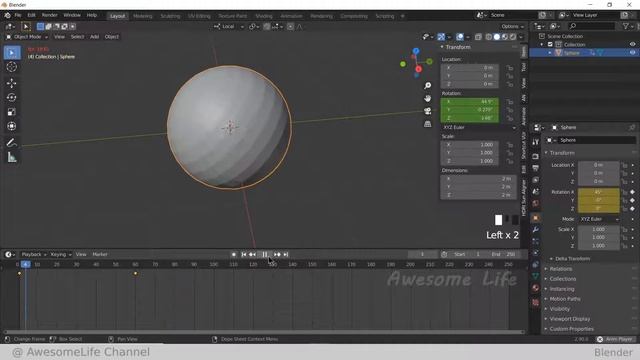Viewport: 640px width, 360px height.
Task: Open the Local transform orientation dropdown
Action: [x=229, y=27]
